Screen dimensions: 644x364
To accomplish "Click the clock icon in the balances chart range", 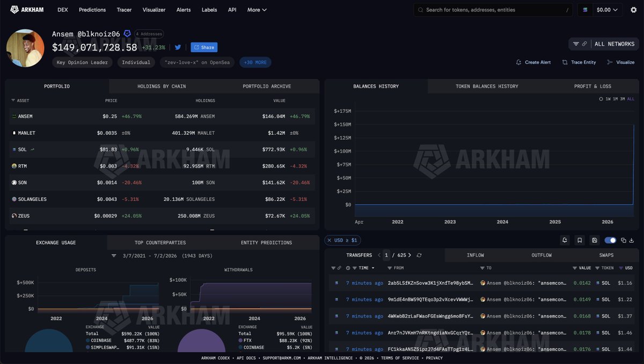I will pos(601,99).
